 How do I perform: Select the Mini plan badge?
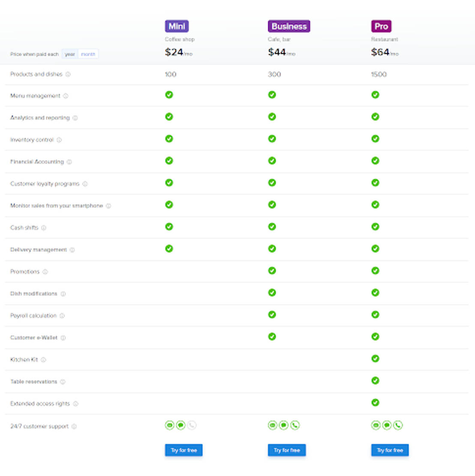tap(177, 26)
